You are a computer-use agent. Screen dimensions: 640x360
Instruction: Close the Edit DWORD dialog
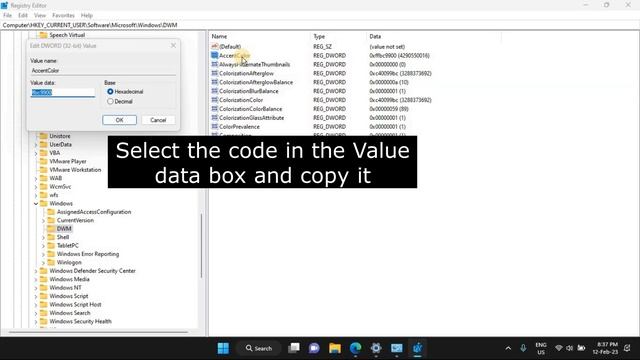[x=173, y=45]
